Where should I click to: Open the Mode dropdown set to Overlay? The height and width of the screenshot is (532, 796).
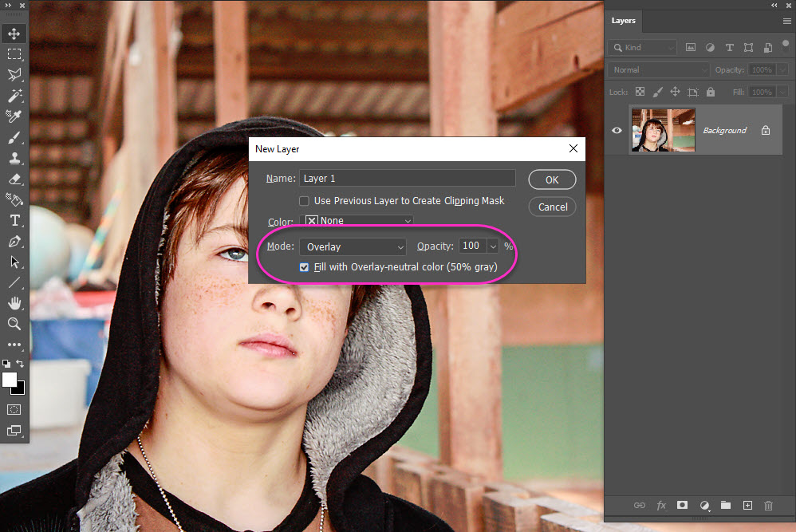tap(353, 246)
